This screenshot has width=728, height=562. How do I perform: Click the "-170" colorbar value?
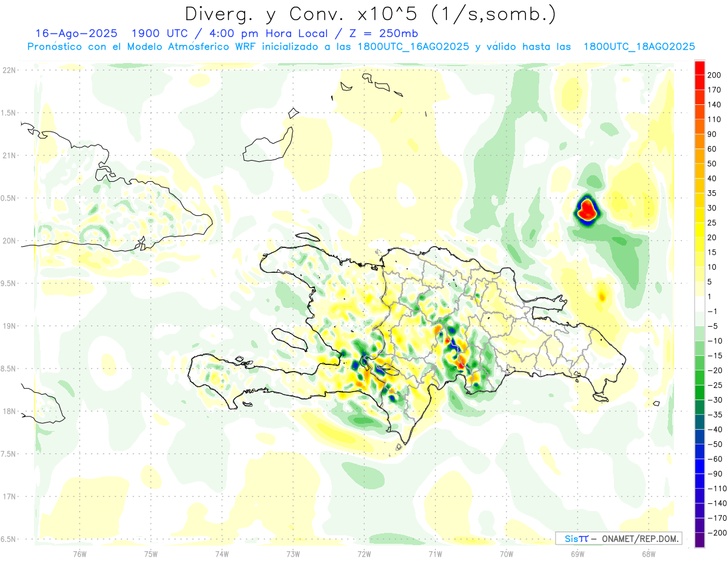point(717,518)
